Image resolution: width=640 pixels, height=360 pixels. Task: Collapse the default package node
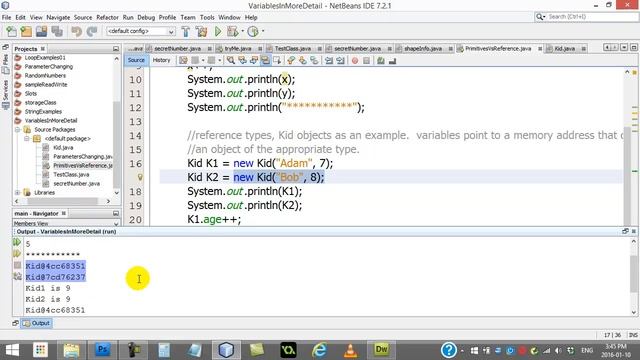(x=27, y=139)
